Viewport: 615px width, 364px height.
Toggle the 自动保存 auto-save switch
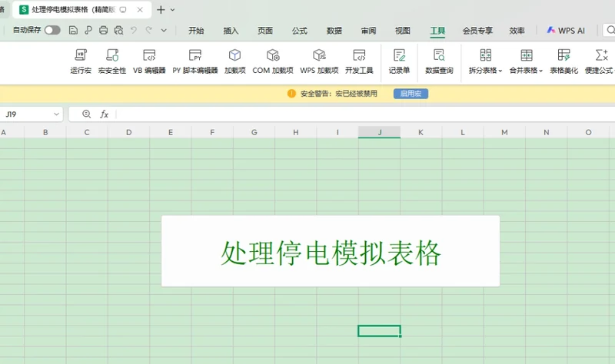(x=52, y=30)
